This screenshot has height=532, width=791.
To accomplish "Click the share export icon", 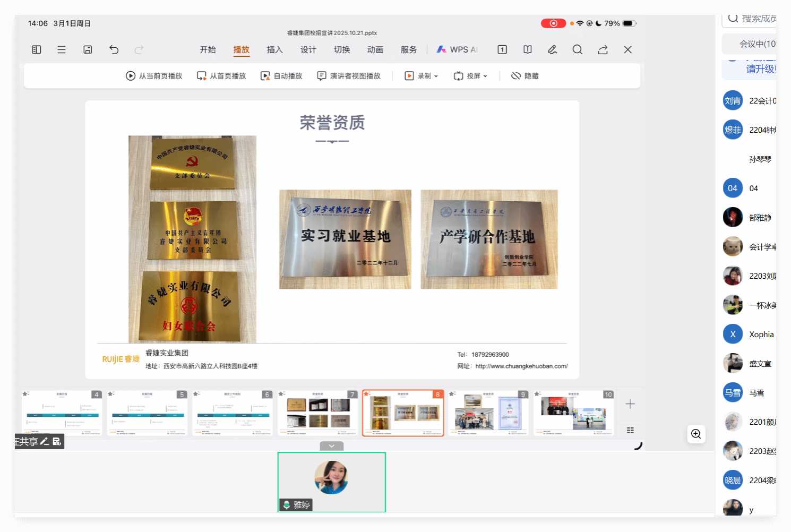I will 603,49.
